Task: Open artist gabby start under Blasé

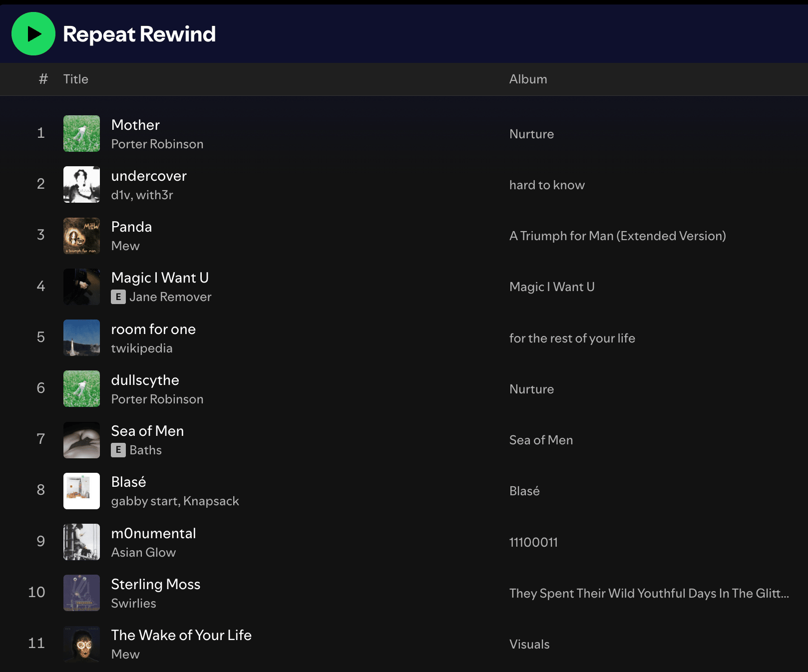Action: (145, 501)
